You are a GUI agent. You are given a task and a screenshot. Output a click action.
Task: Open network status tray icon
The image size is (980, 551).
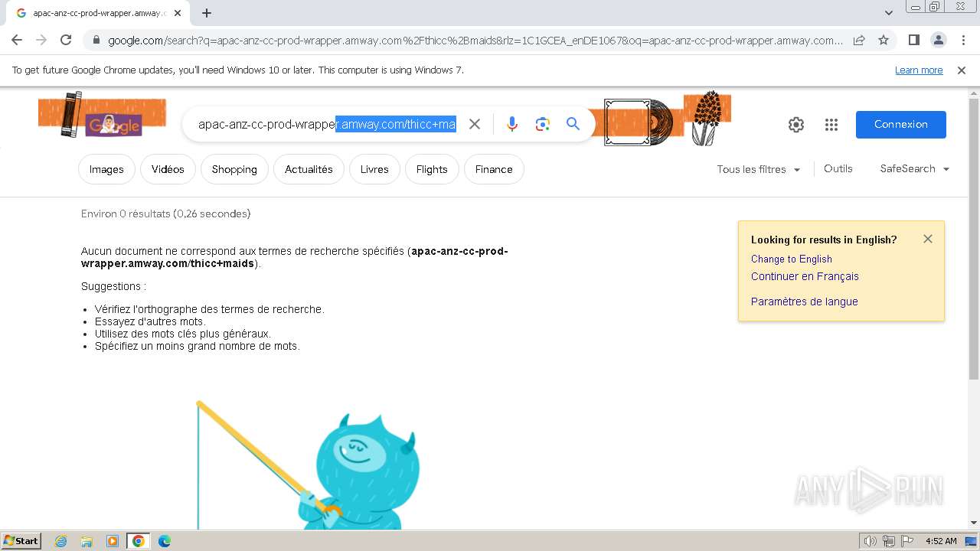(889, 541)
